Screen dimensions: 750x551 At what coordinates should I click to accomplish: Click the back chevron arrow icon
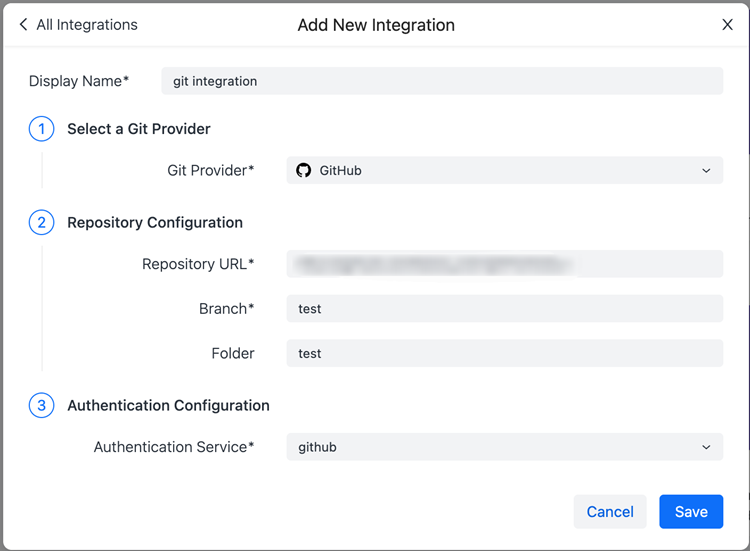[x=23, y=25]
